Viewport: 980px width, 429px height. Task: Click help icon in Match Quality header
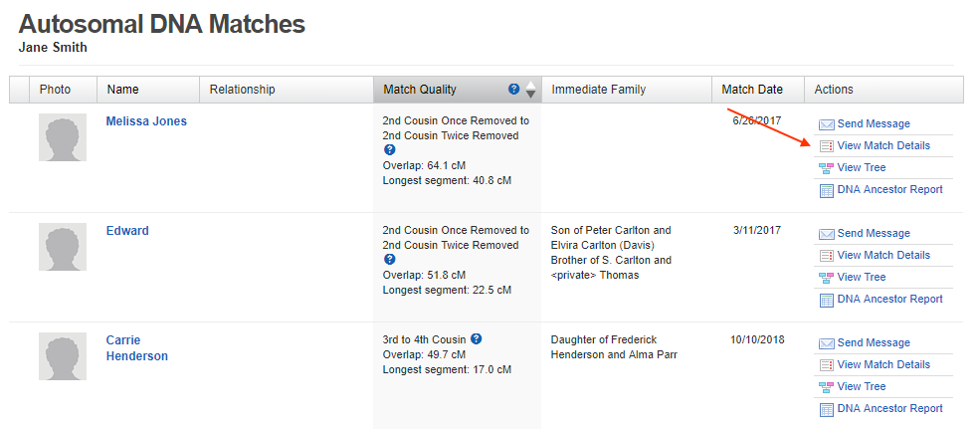[513, 89]
